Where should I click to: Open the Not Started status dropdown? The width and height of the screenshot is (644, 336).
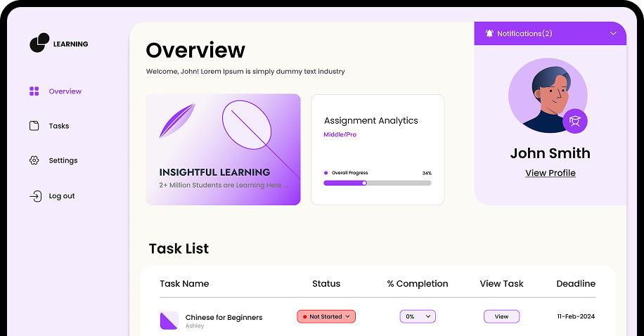326,316
